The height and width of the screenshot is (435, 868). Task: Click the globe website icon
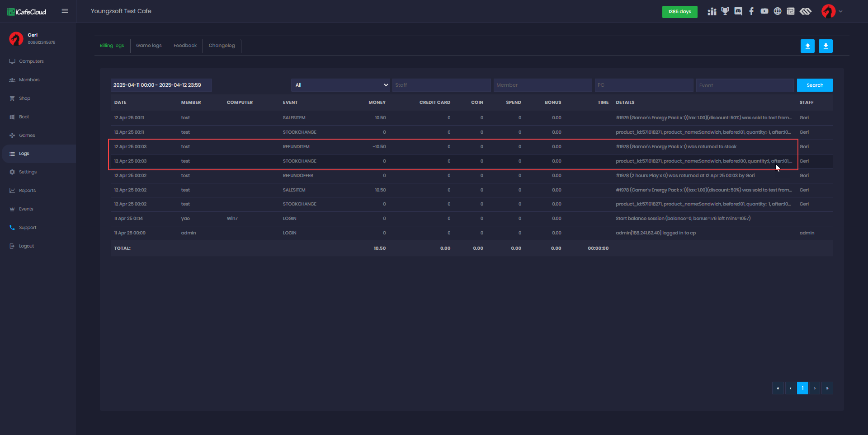click(778, 11)
